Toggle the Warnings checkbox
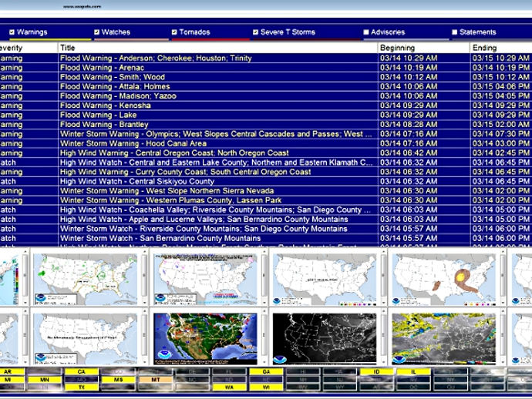 pos(12,32)
